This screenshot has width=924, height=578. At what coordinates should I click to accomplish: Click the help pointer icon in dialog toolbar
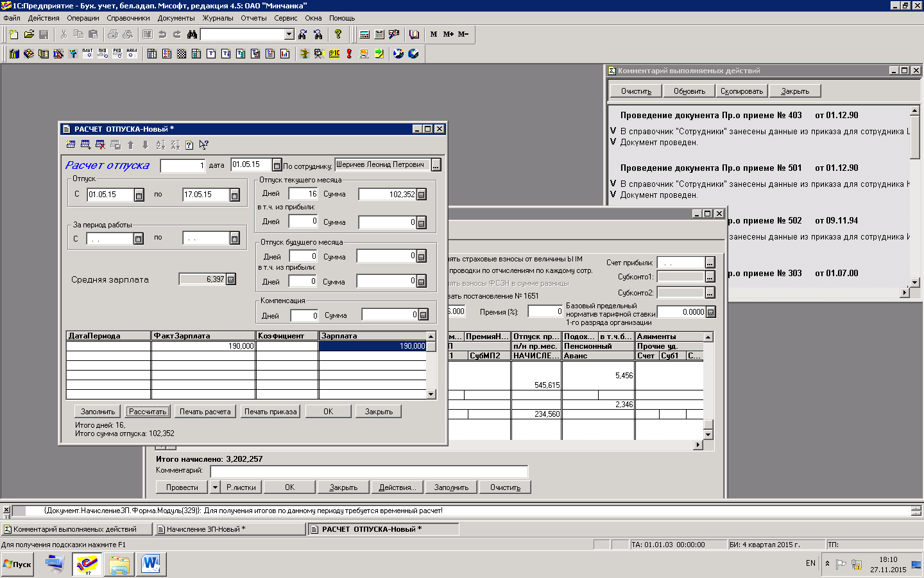[x=204, y=145]
